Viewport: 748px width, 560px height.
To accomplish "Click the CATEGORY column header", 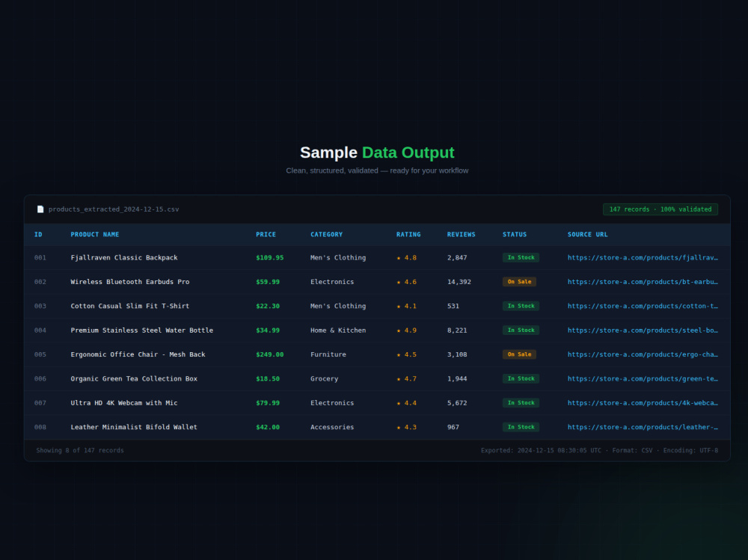I will click(326, 235).
